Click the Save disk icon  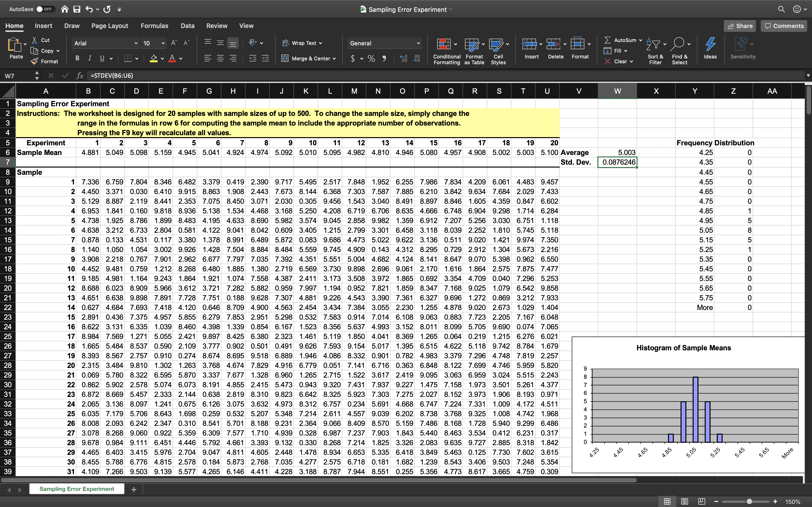(77, 9)
